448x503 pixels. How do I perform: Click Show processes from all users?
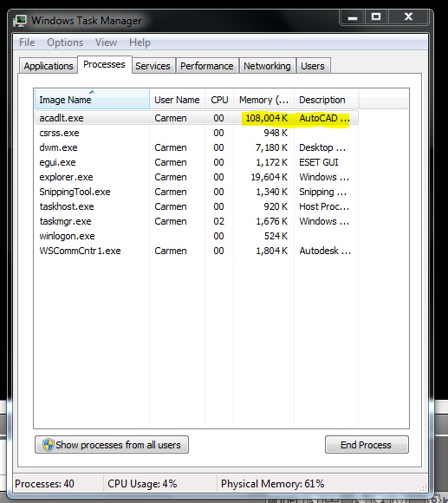click(x=112, y=445)
